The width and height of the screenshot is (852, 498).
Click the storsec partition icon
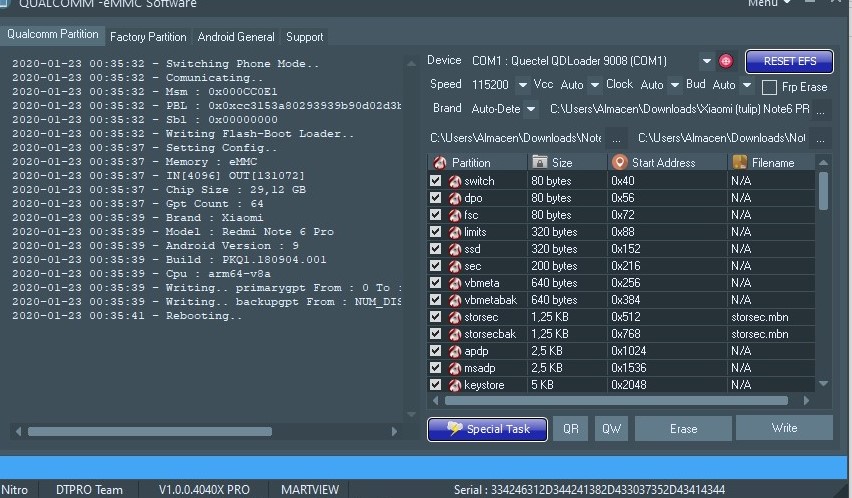coord(455,317)
